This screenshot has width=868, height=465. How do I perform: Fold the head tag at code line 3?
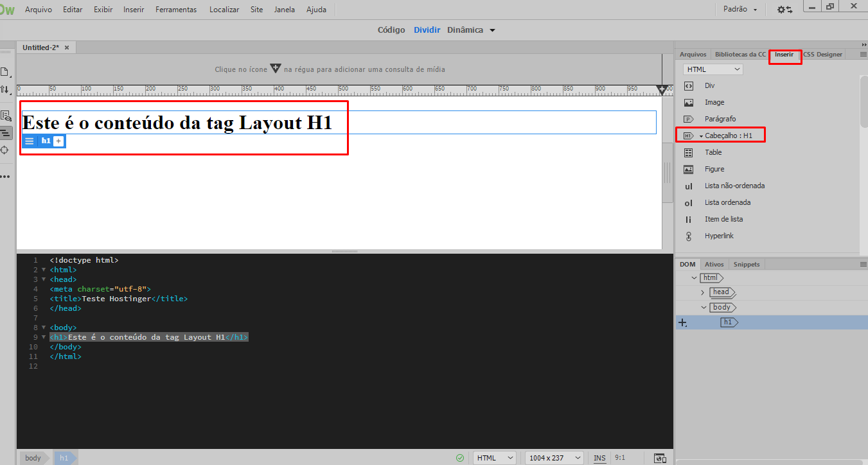pos(44,279)
